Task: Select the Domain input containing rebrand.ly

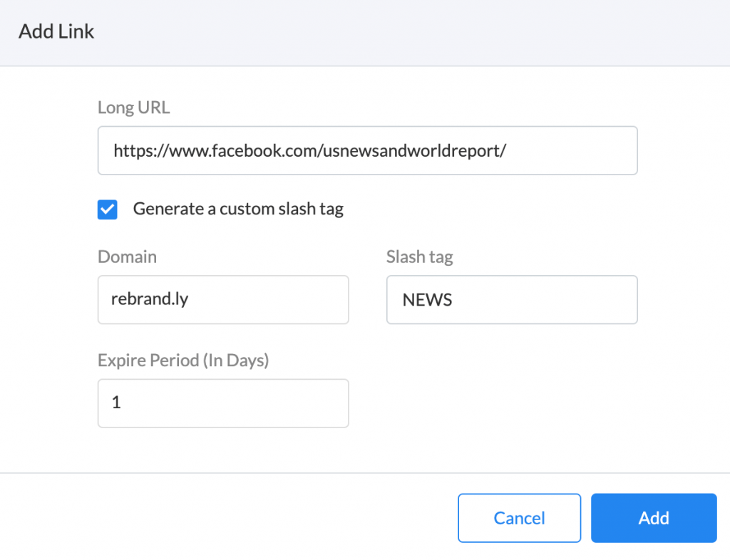Action: coord(223,300)
